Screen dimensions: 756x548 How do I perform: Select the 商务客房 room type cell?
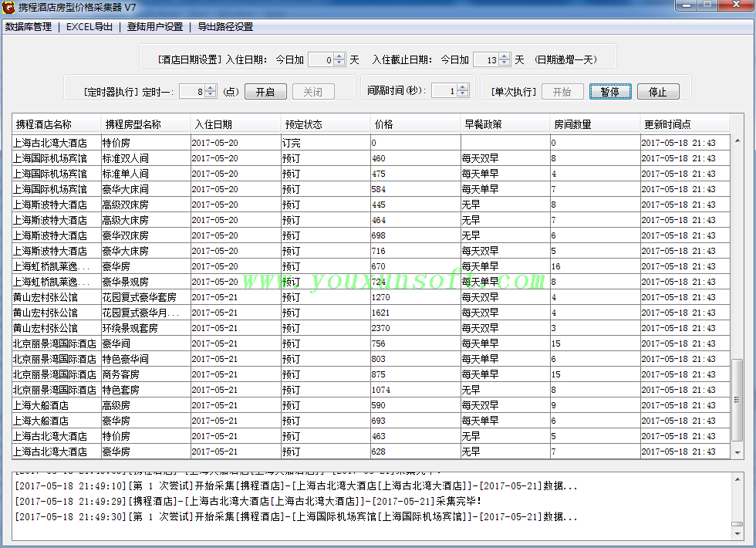click(x=146, y=374)
